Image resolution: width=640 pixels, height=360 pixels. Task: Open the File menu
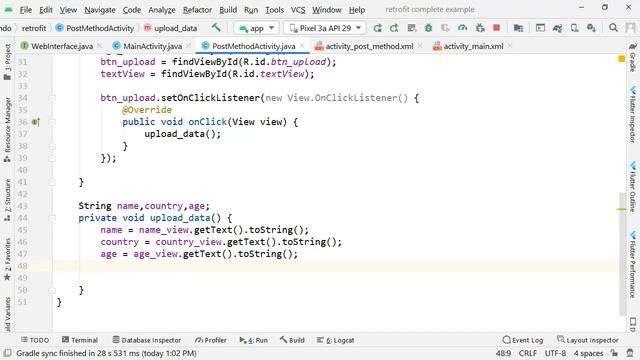point(26,9)
